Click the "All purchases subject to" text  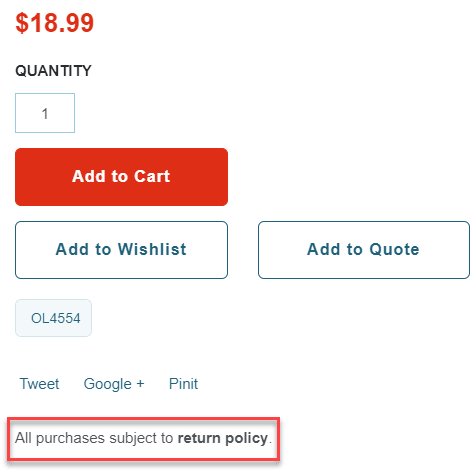(x=94, y=439)
